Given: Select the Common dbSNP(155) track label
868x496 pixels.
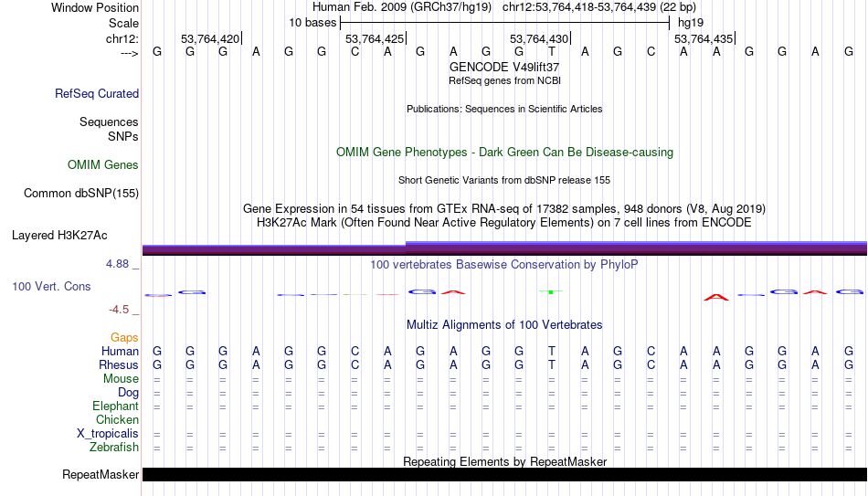Looking at the screenshot, I should [x=80, y=194].
